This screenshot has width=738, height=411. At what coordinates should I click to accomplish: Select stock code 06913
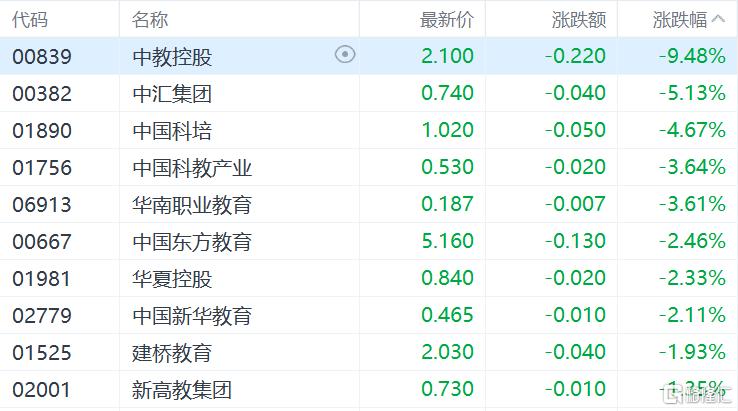tap(42, 205)
